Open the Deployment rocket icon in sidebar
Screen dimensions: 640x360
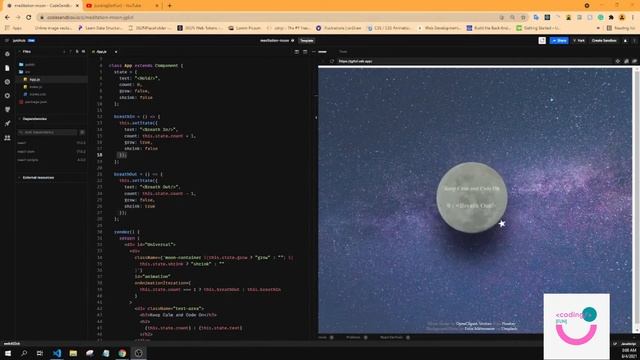(7, 123)
